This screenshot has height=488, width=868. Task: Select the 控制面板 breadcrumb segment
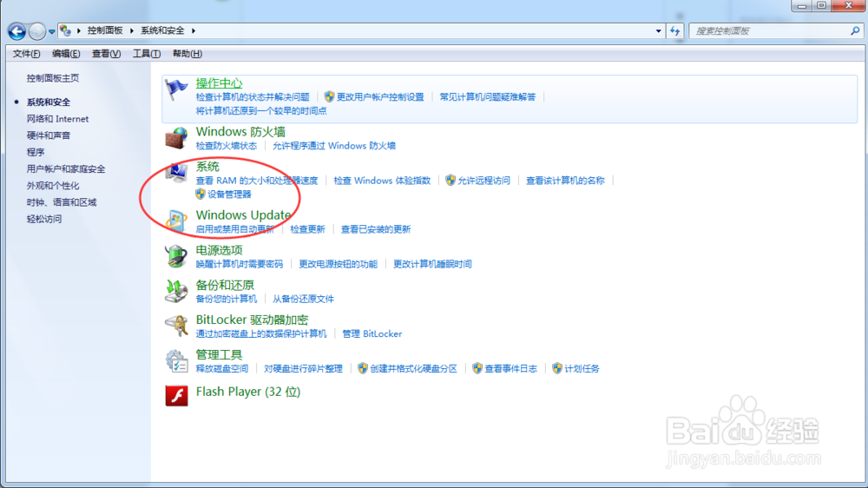coord(105,30)
